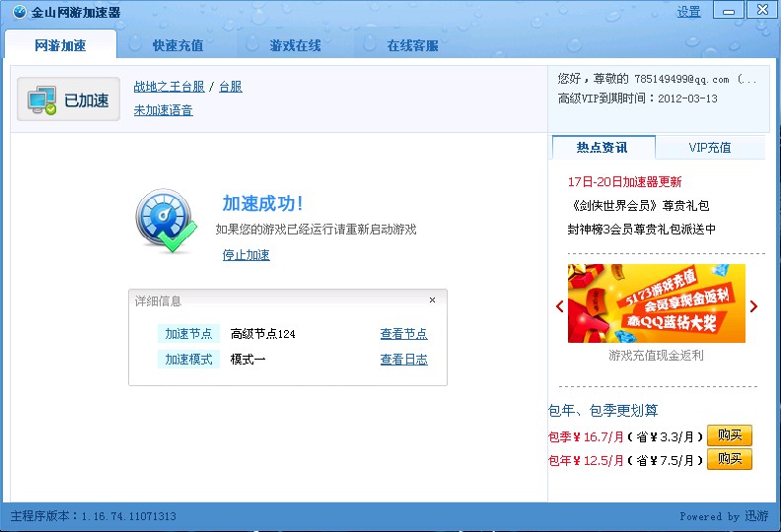The width and height of the screenshot is (781, 532).
Task: Click 购买 for the 包年 plan
Action: tap(730, 459)
